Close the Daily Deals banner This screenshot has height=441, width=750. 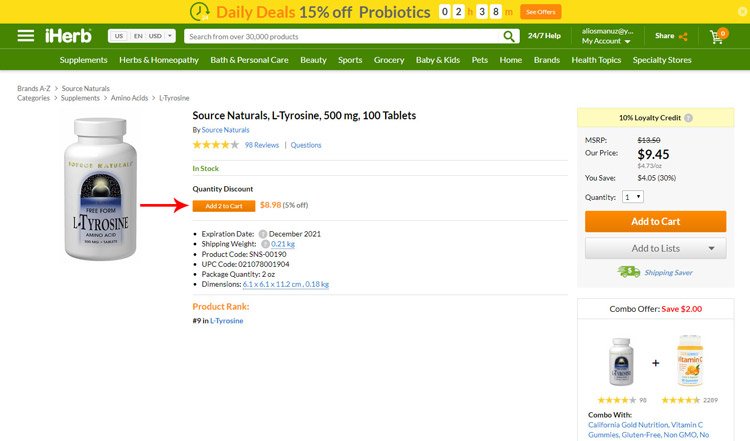[742, 11]
